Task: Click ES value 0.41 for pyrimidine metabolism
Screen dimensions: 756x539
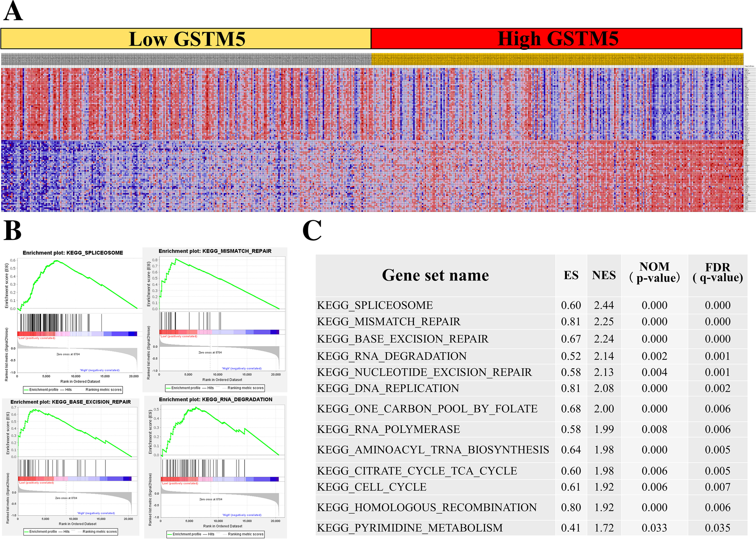Action: pos(571,528)
